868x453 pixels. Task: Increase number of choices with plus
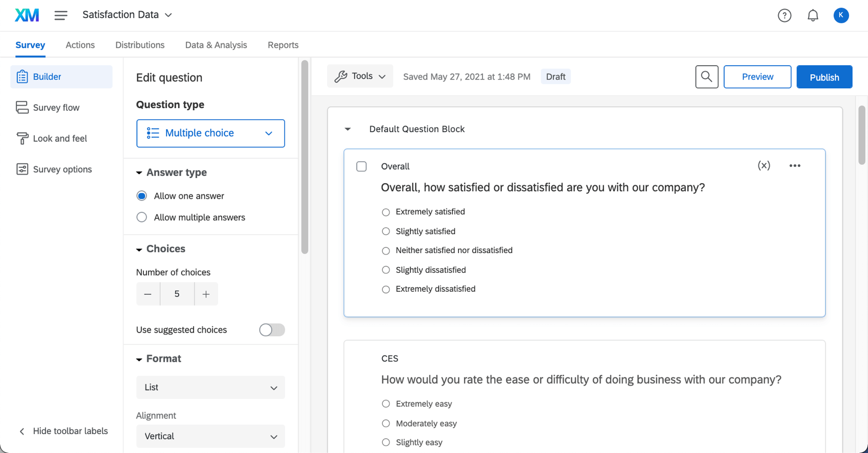(x=206, y=294)
